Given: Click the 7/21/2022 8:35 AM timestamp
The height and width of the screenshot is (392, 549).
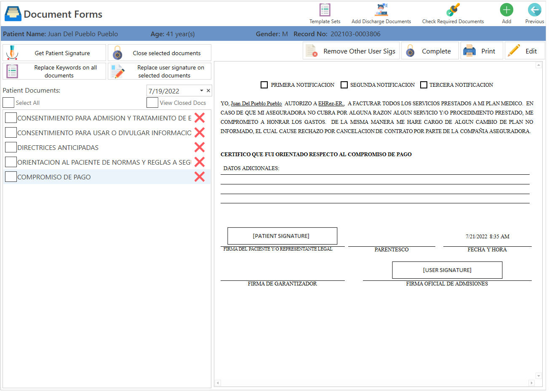Looking at the screenshot, I should point(488,237).
